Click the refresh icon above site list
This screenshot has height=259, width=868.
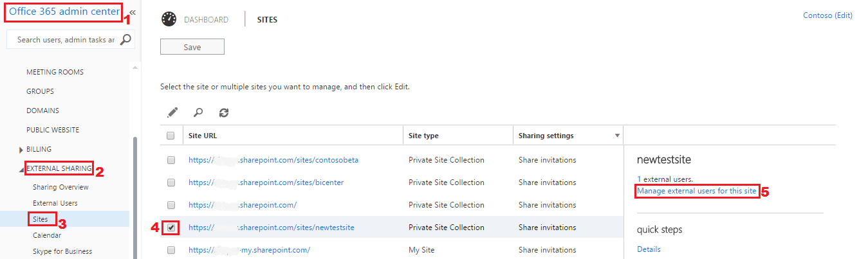223,112
